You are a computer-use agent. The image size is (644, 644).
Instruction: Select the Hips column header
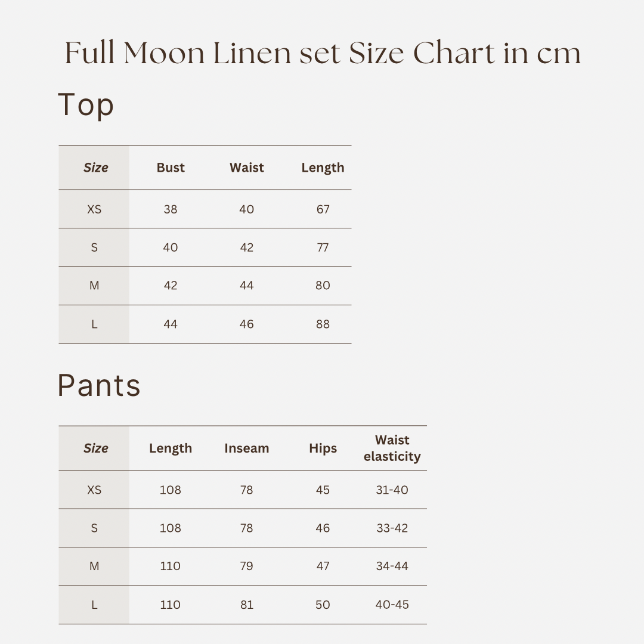[323, 448]
